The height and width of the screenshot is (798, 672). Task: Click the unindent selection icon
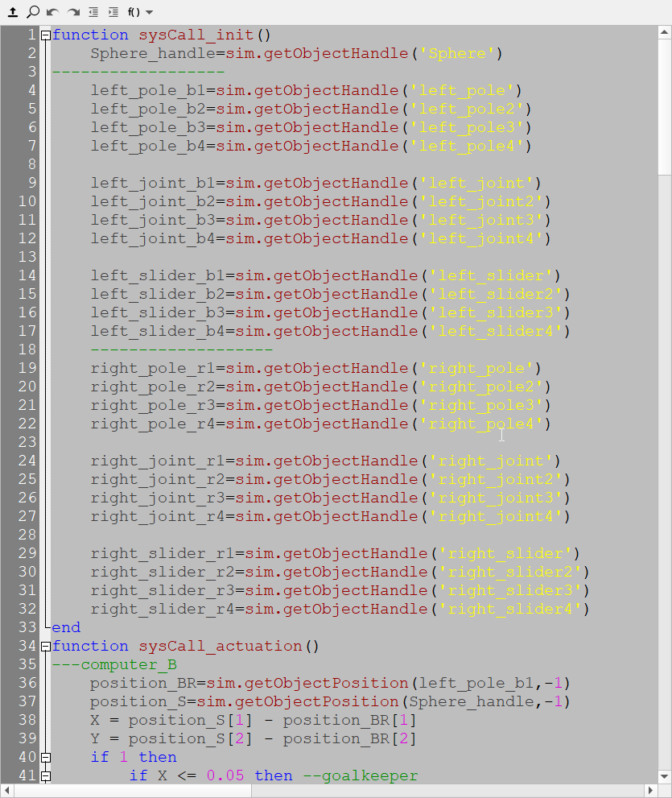coord(93,12)
